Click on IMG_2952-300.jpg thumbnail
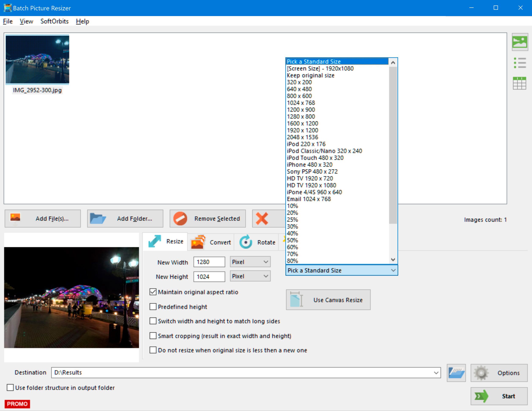This screenshot has width=532, height=411. click(38, 60)
